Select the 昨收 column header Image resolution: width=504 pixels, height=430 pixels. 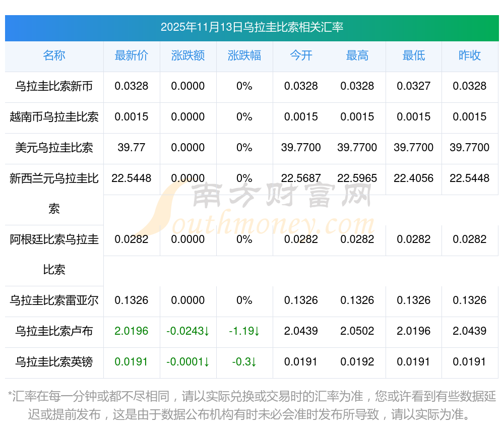pos(470,55)
